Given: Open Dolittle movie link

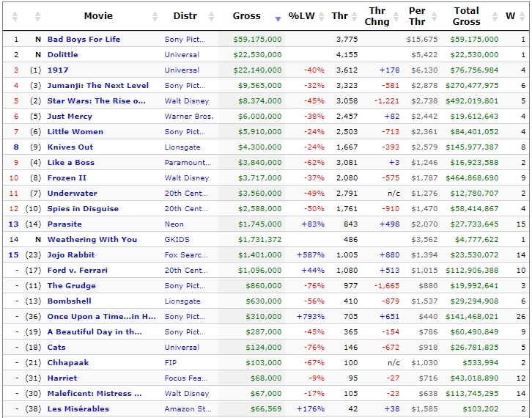Looking at the screenshot, I should point(63,55).
